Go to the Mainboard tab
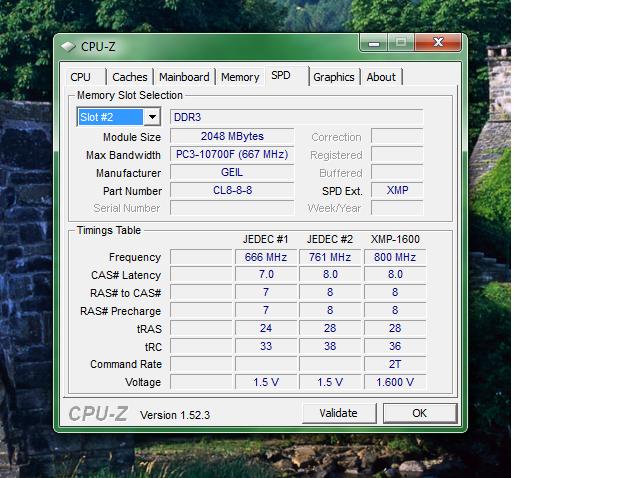 pos(184,77)
